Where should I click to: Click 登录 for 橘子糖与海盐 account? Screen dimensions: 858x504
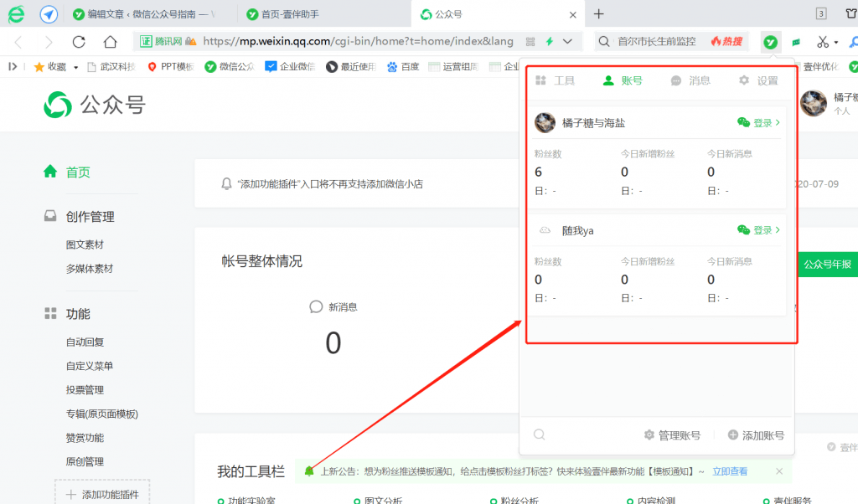click(759, 123)
